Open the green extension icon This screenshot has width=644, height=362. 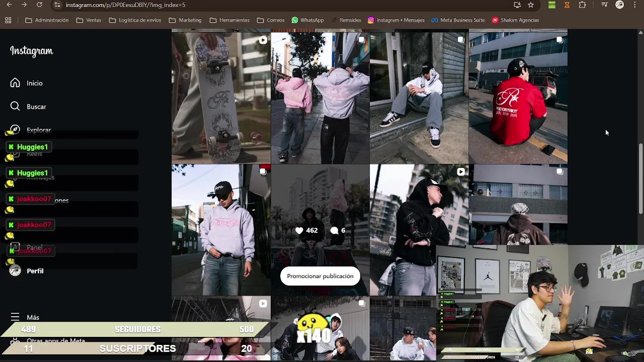pos(552,5)
